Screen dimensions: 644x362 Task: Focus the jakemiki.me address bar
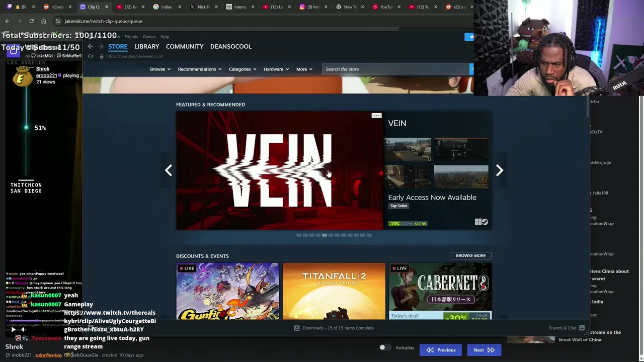262,21
